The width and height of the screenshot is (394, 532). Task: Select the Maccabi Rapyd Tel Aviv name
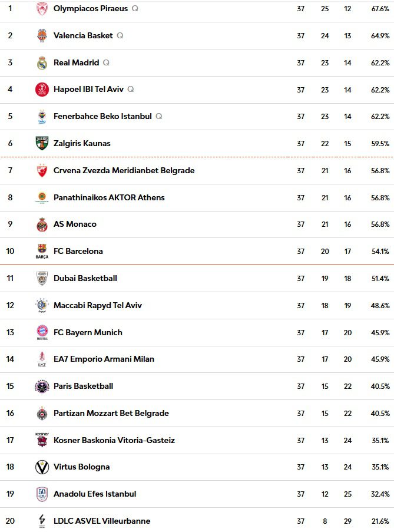98,305
